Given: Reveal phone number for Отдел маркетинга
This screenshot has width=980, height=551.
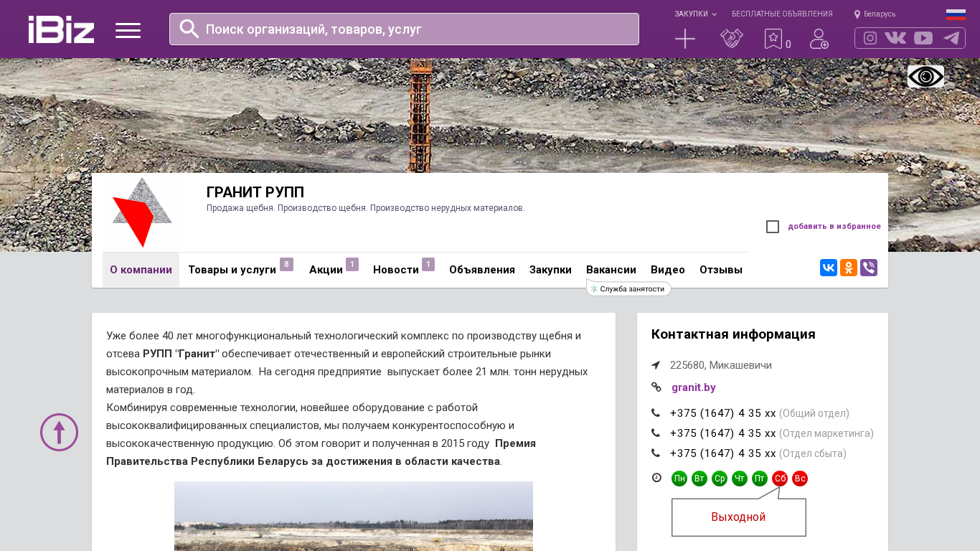Looking at the screenshot, I should [723, 433].
